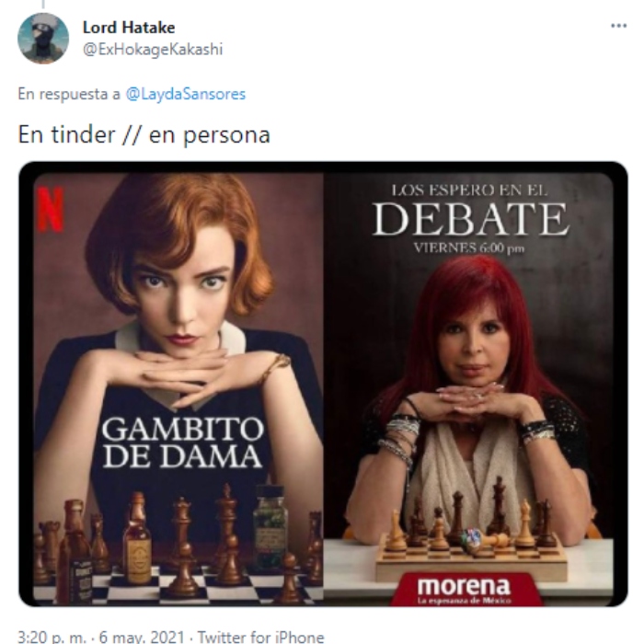644x644 pixels.
Task: Click the large DEBATE heading in the image
Action: pos(471,219)
